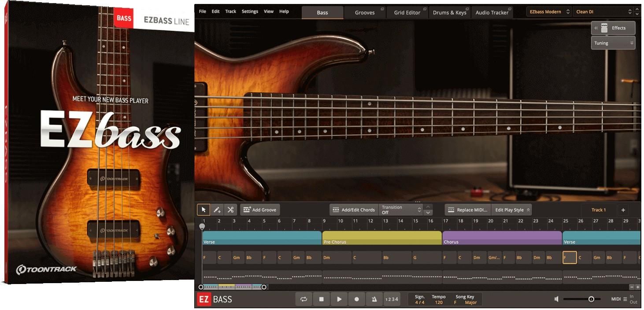Switch to the Grid Editor tab

pos(407,12)
